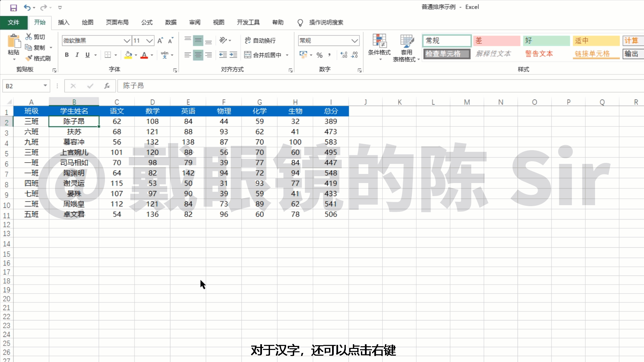This screenshot has width=644, height=362.
Task: Click 套用表格格式 to format as table
Action: click(406, 47)
